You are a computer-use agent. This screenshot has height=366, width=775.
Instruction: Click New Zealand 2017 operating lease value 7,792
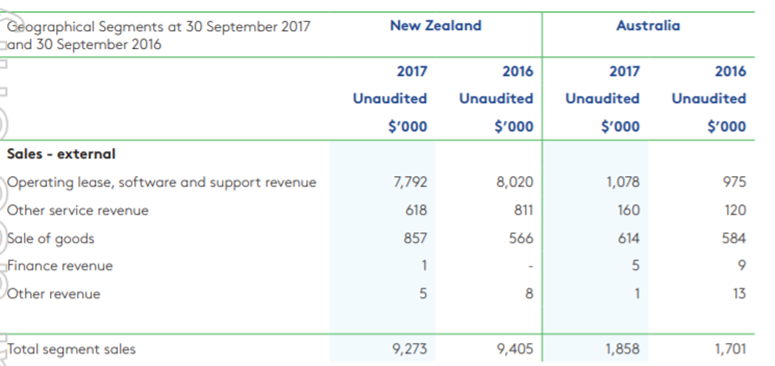410,182
